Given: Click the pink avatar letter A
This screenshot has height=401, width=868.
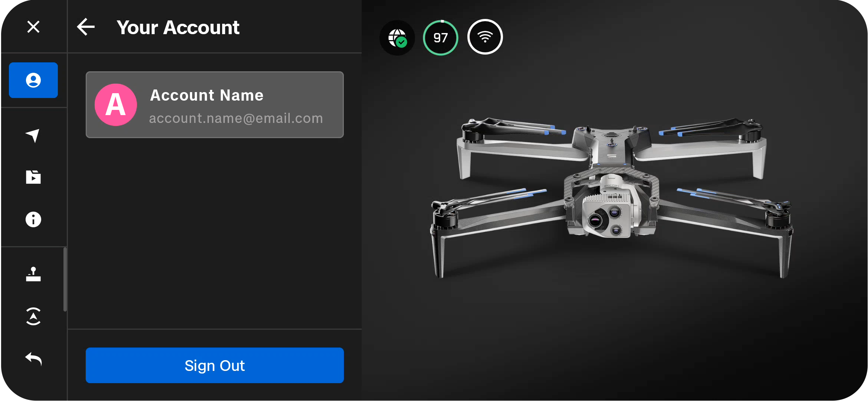Looking at the screenshot, I should point(116,105).
